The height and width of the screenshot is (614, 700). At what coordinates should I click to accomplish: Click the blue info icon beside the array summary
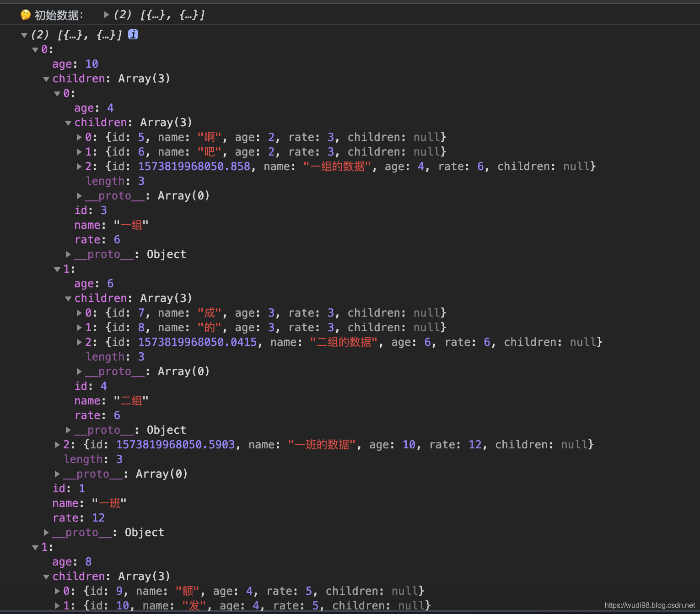(x=133, y=34)
